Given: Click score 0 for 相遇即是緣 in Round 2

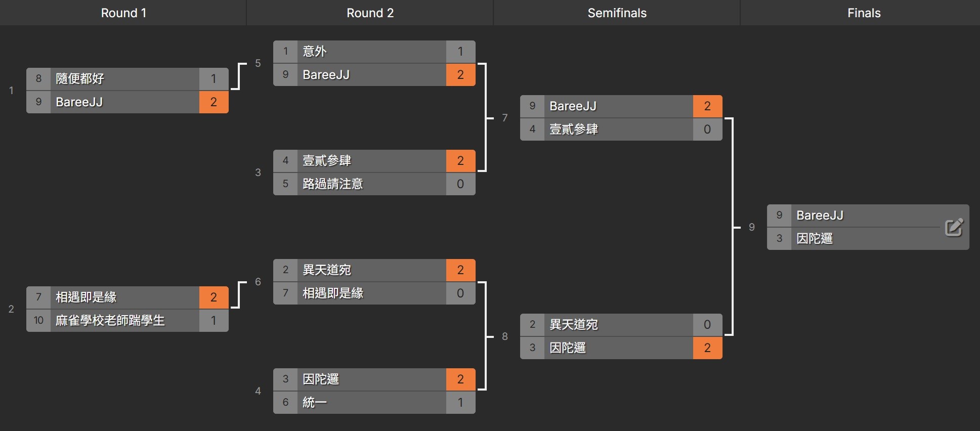Looking at the screenshot, I should (x=460, y=293).
